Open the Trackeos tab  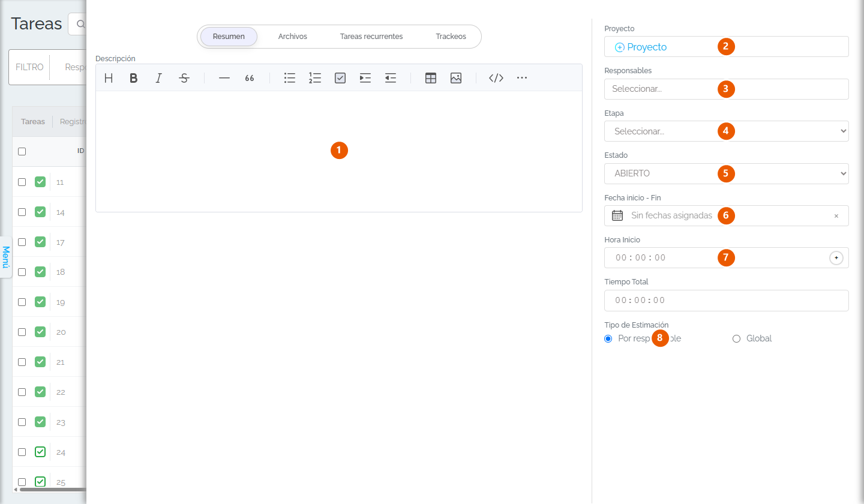pos(451,37)
